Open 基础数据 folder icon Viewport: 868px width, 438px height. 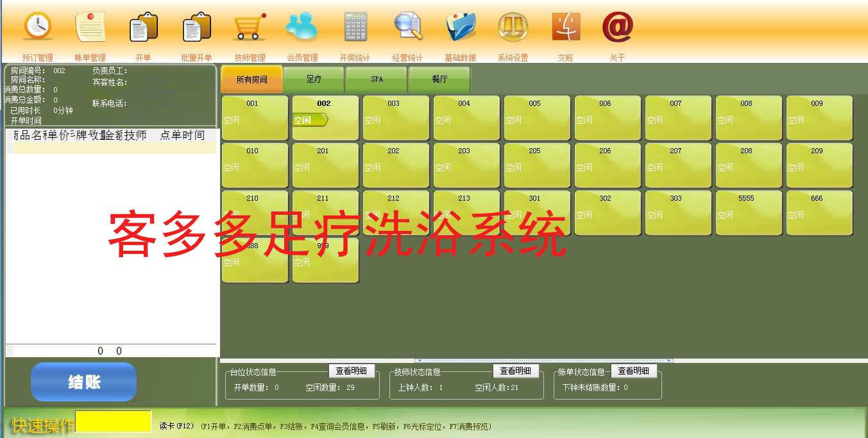461,27
